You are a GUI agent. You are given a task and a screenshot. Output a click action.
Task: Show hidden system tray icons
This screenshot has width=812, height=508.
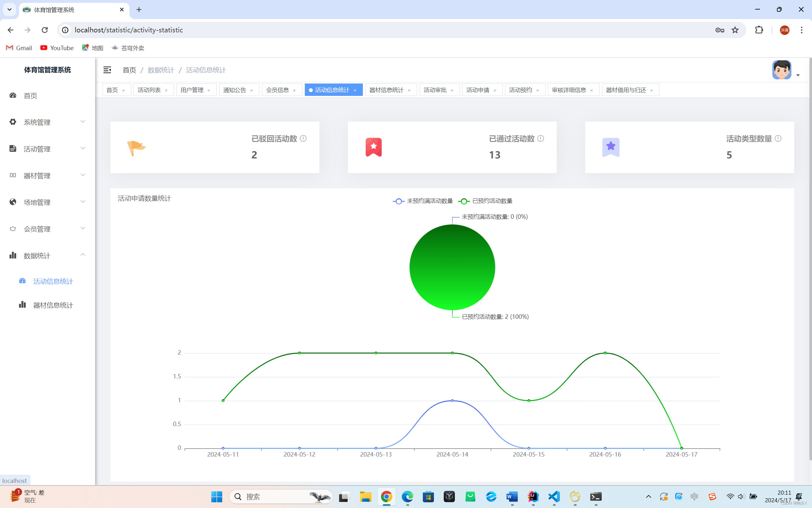(649, 497)
